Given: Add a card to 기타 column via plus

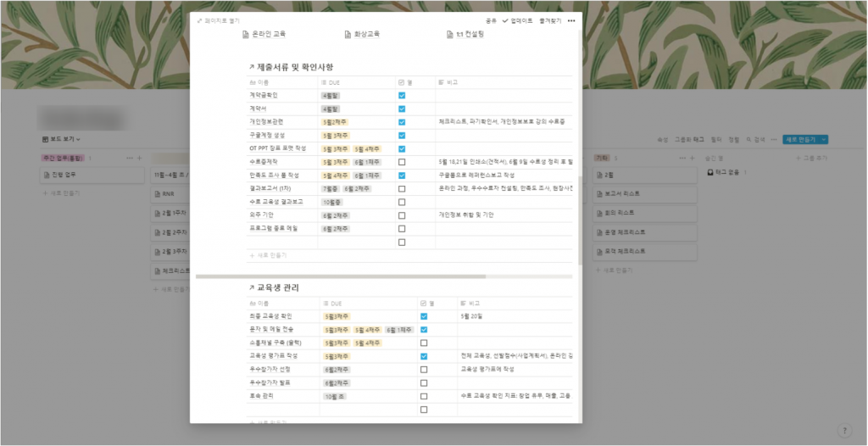Looking at the screenshot, I should pos(692,158).
